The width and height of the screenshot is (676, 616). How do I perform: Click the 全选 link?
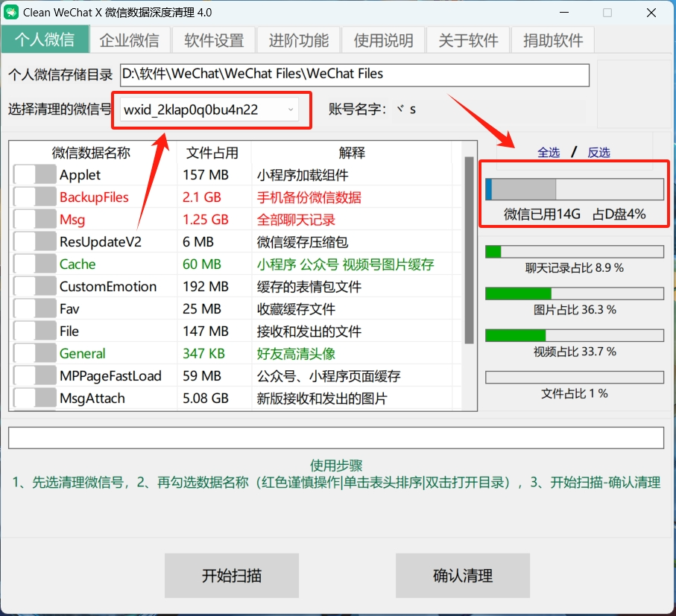coord(549,153)
